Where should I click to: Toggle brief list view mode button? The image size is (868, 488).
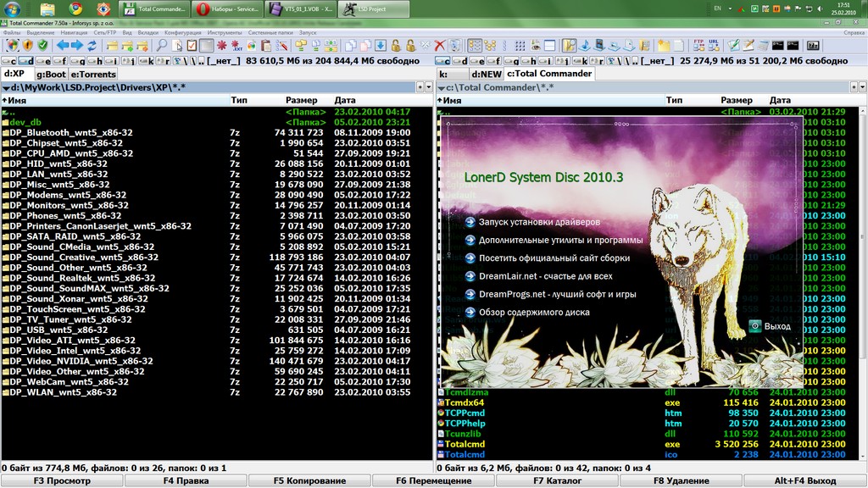520,45
